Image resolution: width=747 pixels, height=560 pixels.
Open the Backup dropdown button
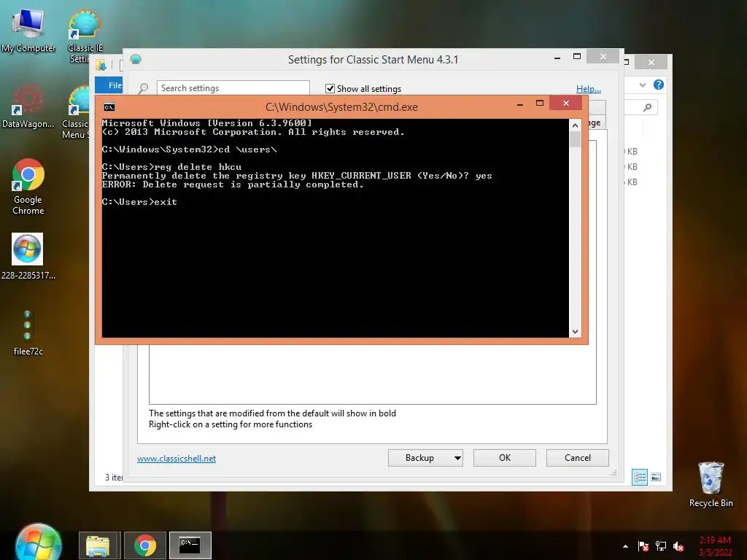425,458
